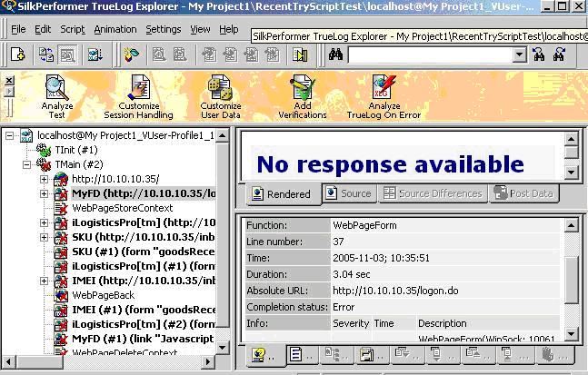Click the tree panel scroll down arrow
588x375 pixels.
click(223, 348)
